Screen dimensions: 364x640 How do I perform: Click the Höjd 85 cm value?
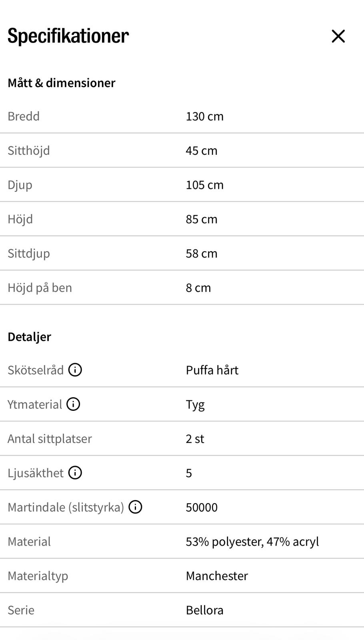[202, 219]
